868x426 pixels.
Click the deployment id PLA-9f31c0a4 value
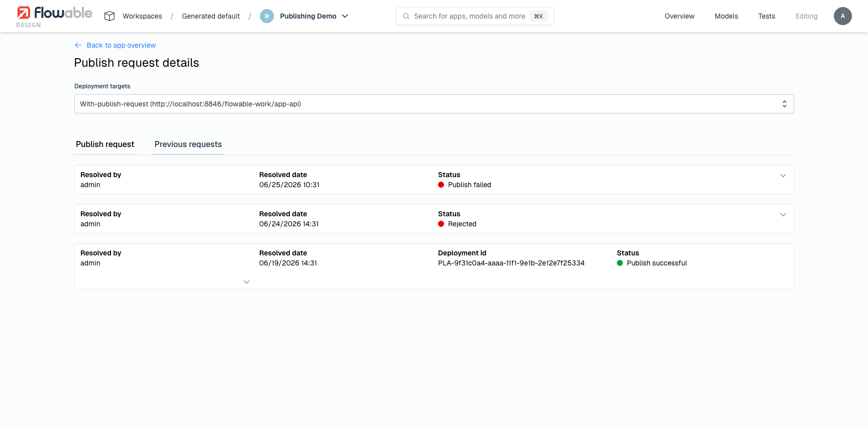click(x=511, y=263)
